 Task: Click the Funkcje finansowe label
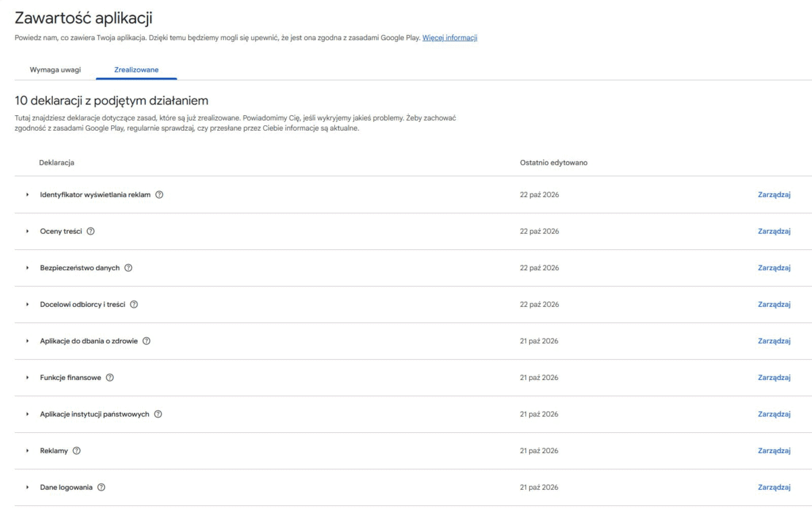(70, 377)
